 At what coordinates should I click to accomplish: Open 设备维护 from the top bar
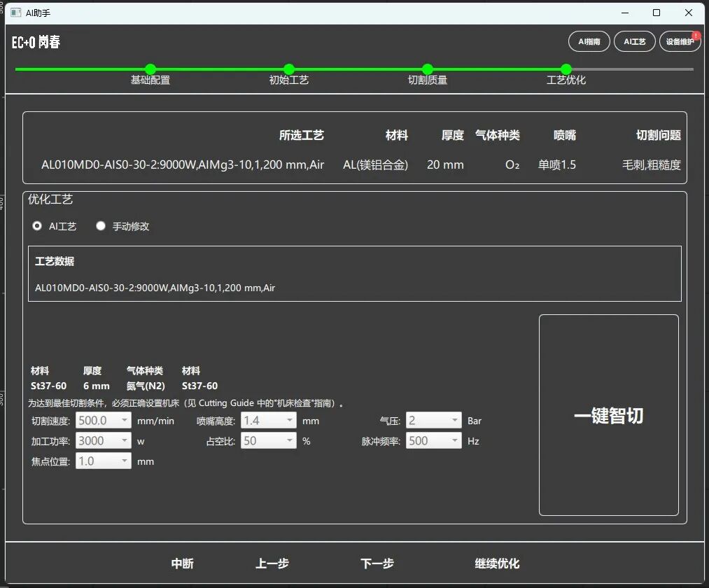pos(677,41)
